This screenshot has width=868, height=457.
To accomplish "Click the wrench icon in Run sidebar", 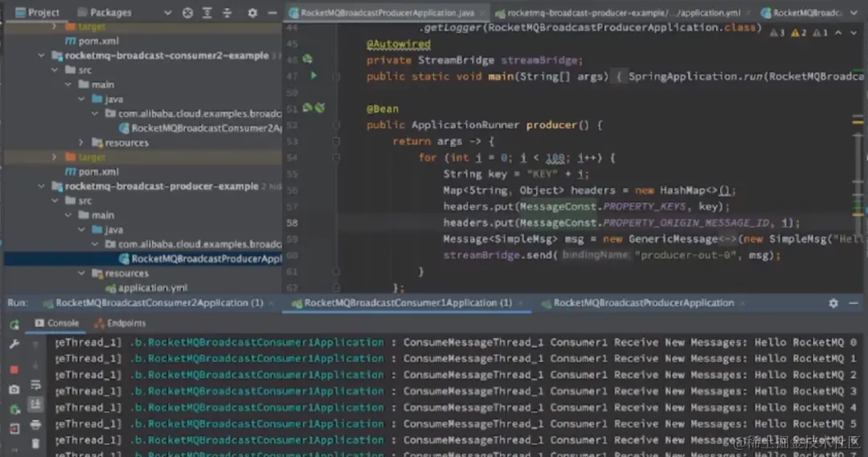I will [14, 344].
